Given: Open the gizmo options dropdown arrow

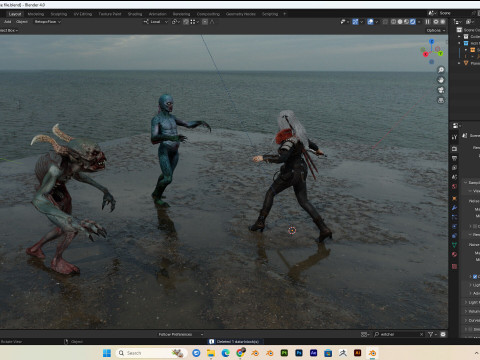Looking at the screenshot, I should (x=362, y=22).
